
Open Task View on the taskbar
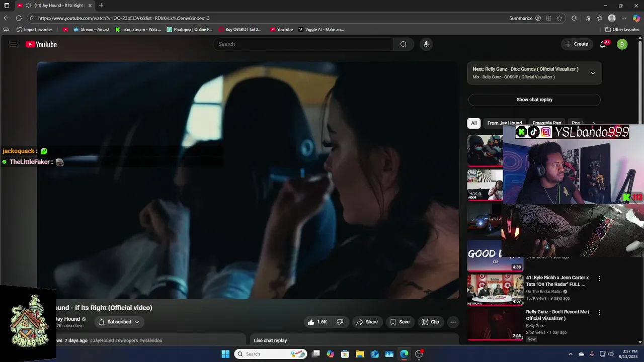(316, 354)
